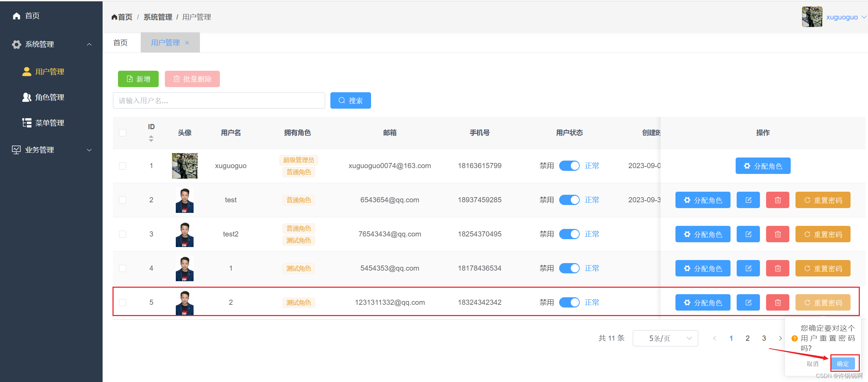Click the 批量删除 button
Screen dimensions: 868x382
pyautogui.click(x=192, y=79)
